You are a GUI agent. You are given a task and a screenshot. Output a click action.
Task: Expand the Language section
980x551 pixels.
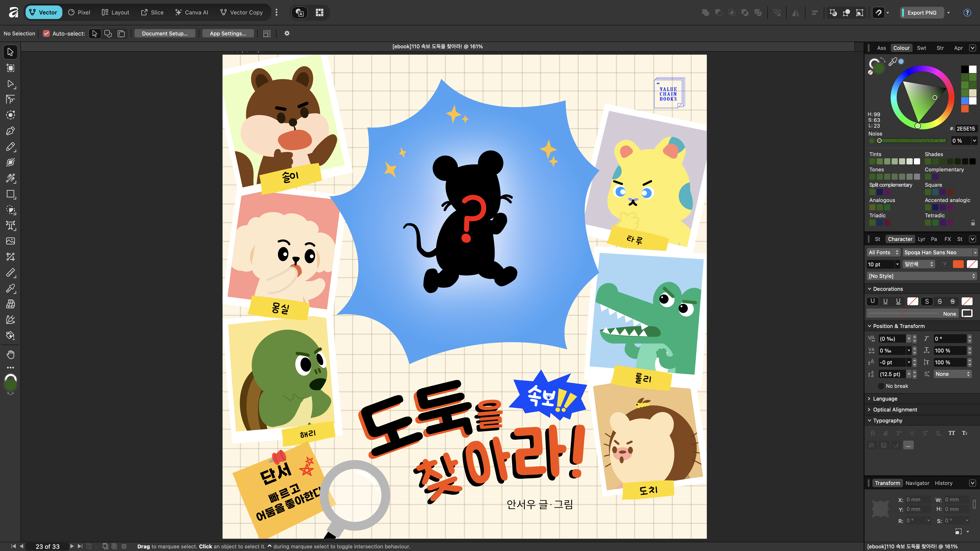coord(869,399)
